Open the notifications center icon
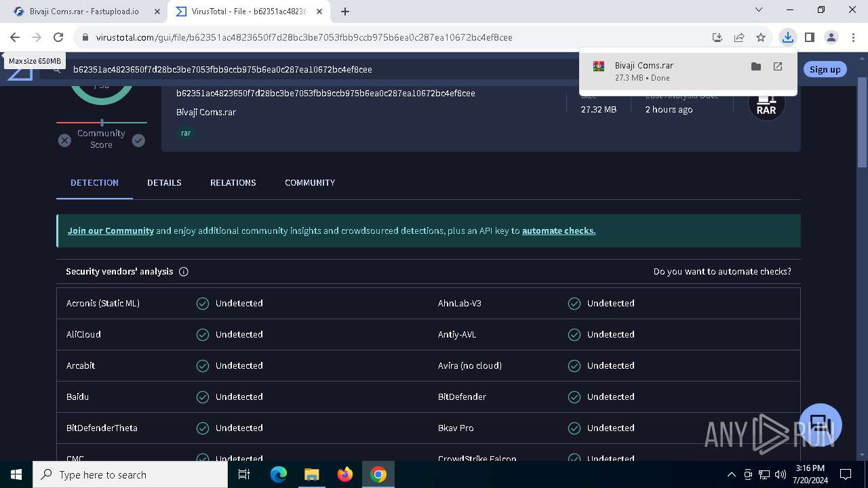 pyautogui.click(x=846, y=474)
